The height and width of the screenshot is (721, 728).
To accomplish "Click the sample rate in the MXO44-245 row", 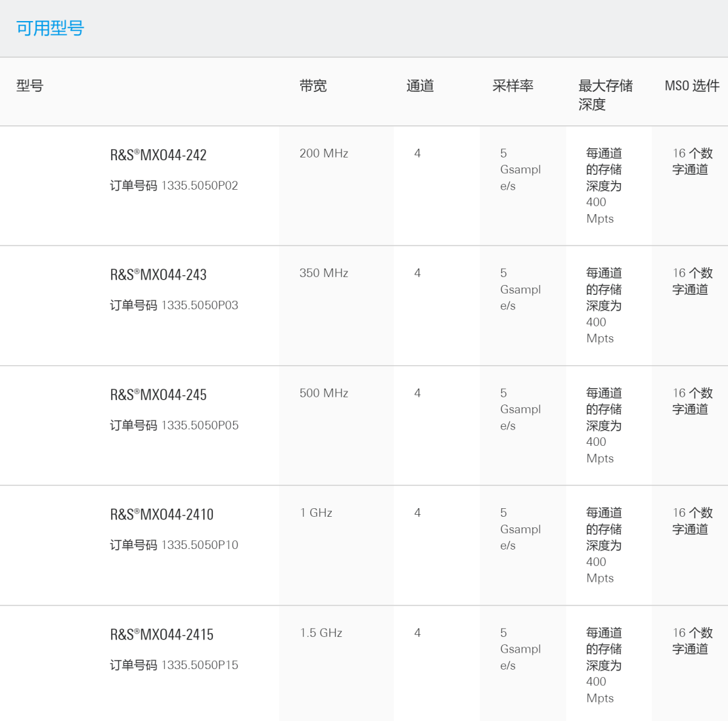I will (x=520, y=410).
